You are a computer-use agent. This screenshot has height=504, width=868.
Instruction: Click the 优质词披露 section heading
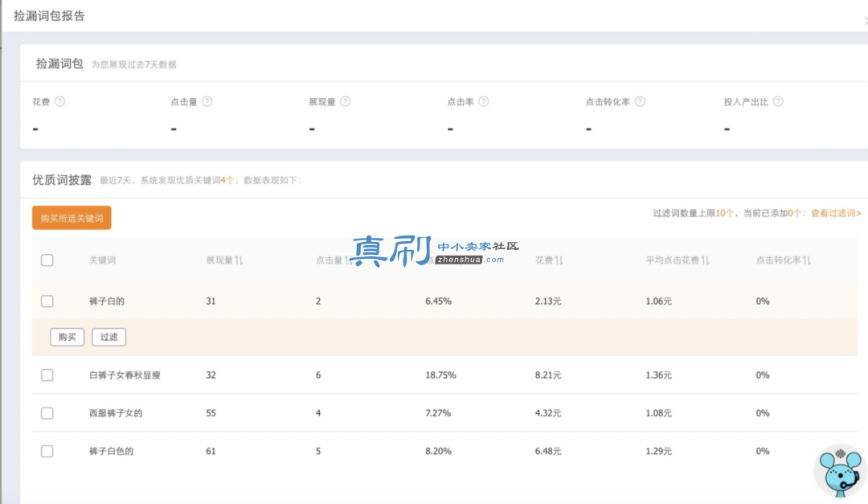[x=62, y=180]
